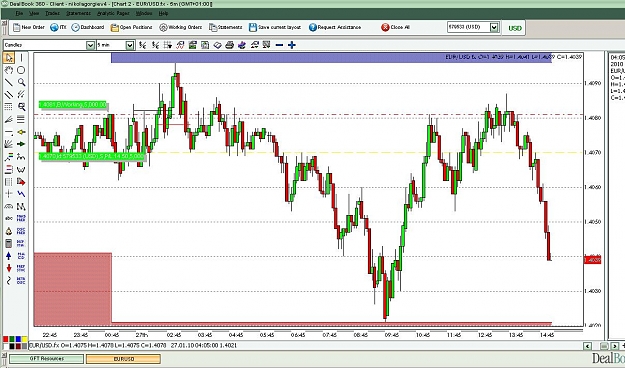Image resolution: width=625 pixels, height=368 pixels.
Task: Open the Help menu
Action: pyautogui.click(x=163, y=13)
